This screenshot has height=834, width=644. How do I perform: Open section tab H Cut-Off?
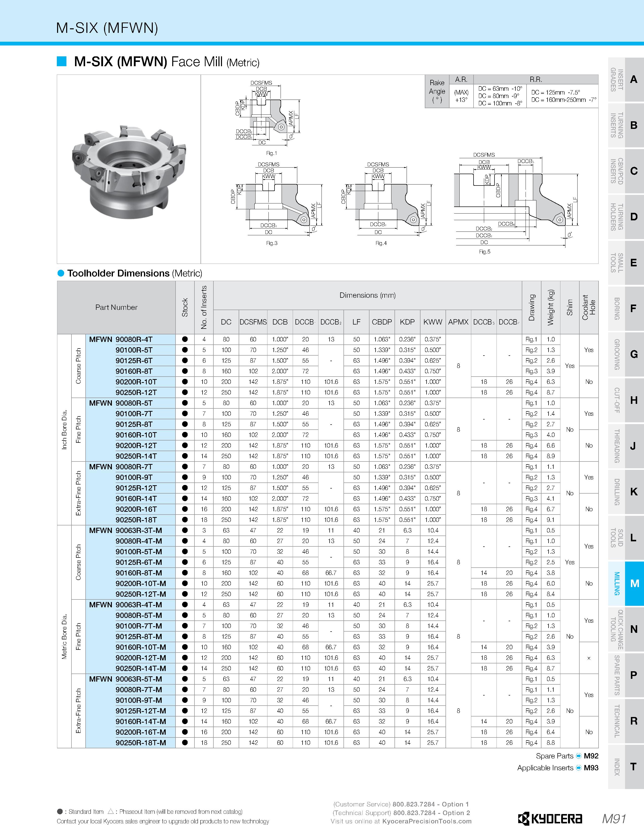[626, 400]
